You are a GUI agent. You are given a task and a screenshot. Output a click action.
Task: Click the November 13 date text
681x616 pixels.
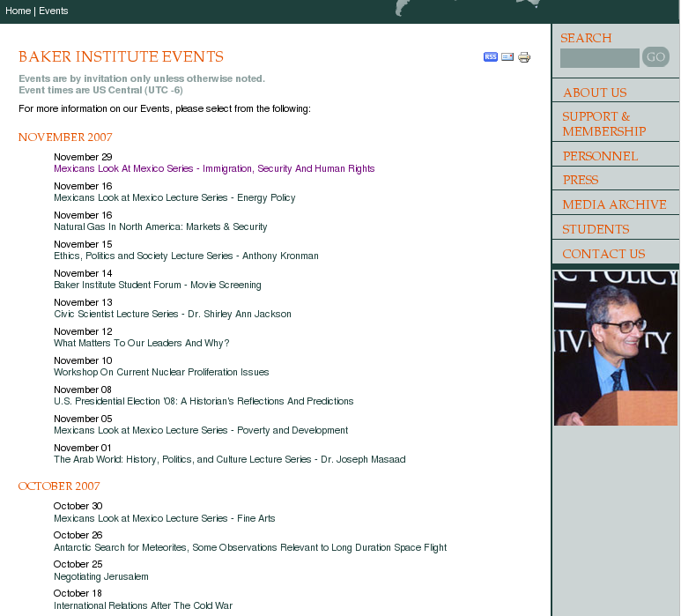(x=83, y=302)
